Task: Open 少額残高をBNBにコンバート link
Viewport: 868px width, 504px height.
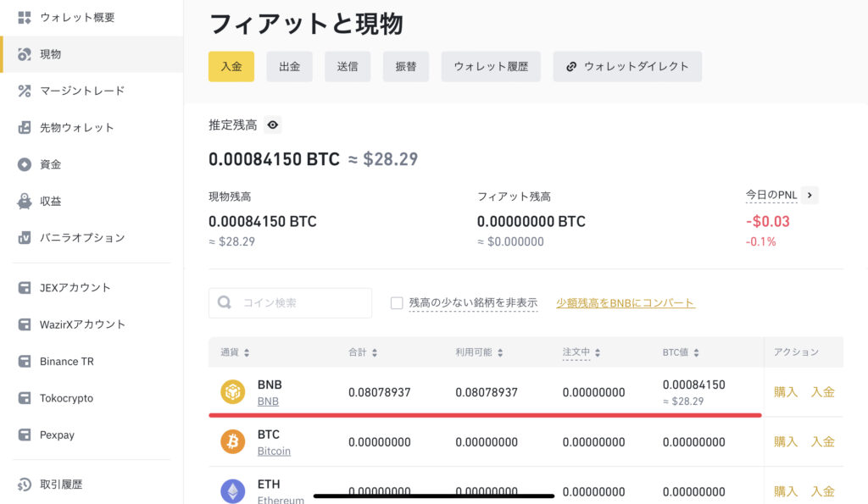Action: click(x=626, y=303)
